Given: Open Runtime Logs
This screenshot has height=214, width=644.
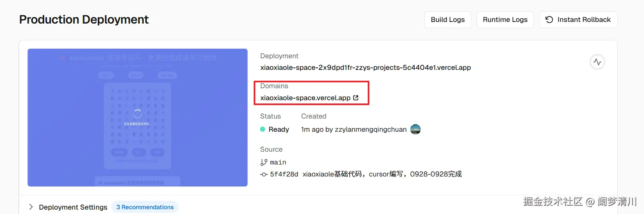Looking at the screenshot, I should click(x=505, y=20).
